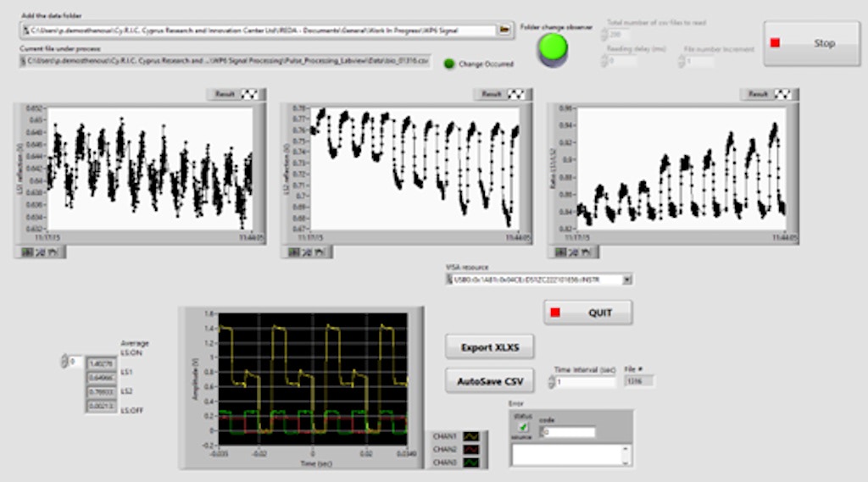Click the CHAN3 green plot legend icon
The image size is (868, 482).
coord(470,463)
